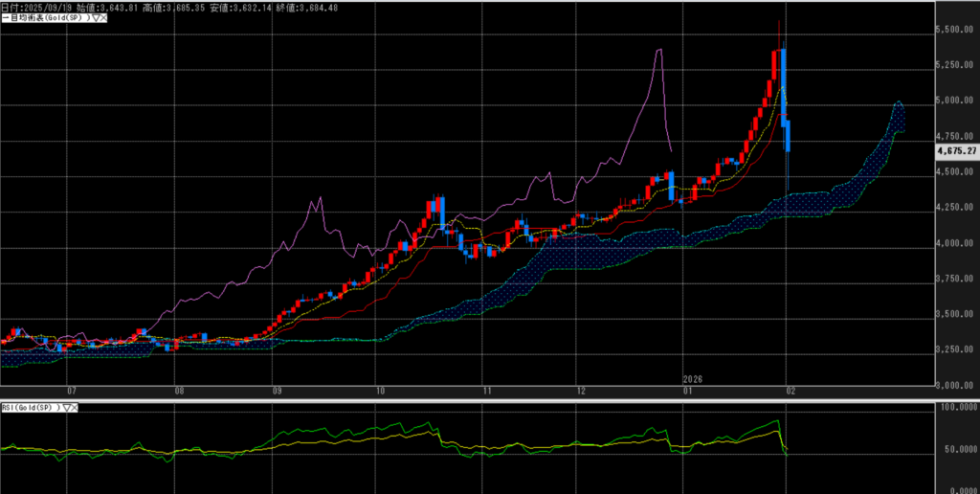Click the 12 month marker on time axis
The height and width of the screenshot is (494, 980).
[x=583, y=391]
